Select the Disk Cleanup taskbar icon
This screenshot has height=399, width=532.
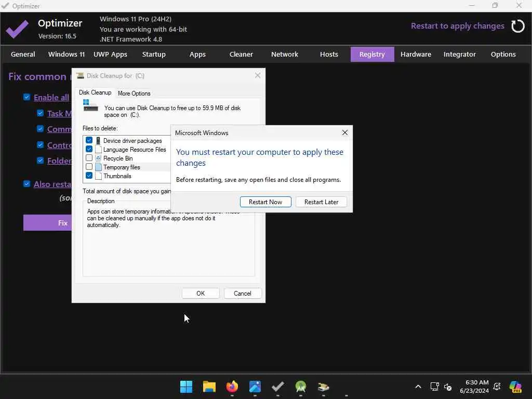[323, 387]
